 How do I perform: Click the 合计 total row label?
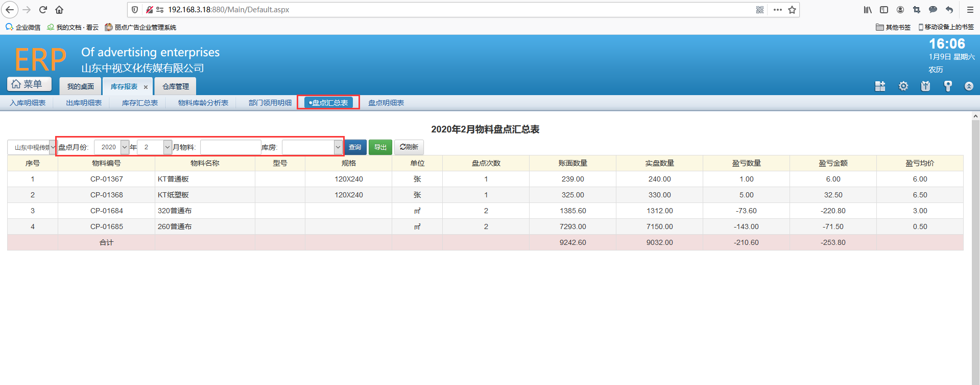(x=106, y=242)
